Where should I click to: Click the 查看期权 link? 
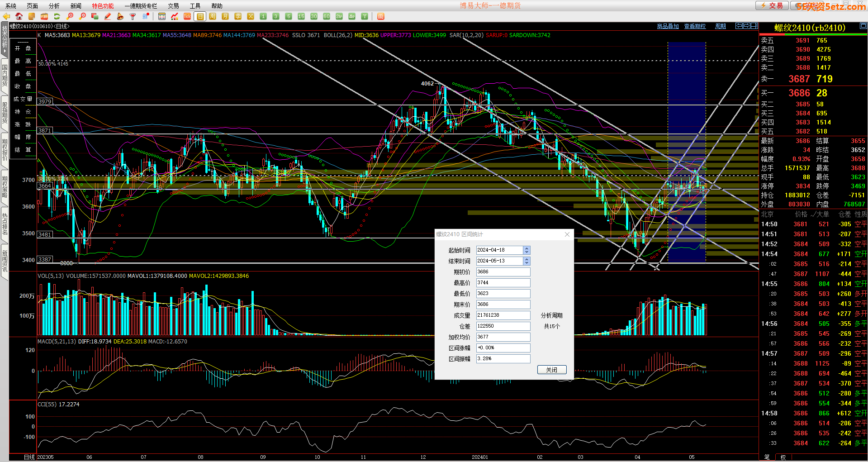coord(695,26)
